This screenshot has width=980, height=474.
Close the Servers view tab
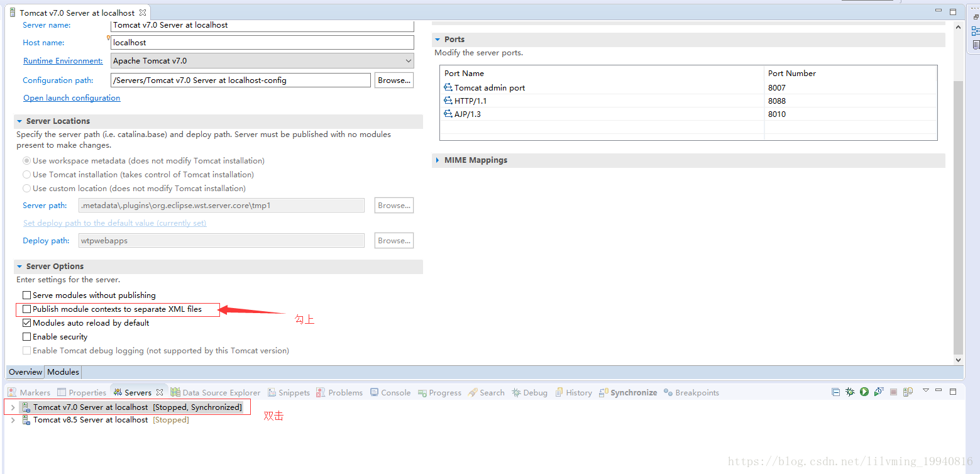click(160, 392)
